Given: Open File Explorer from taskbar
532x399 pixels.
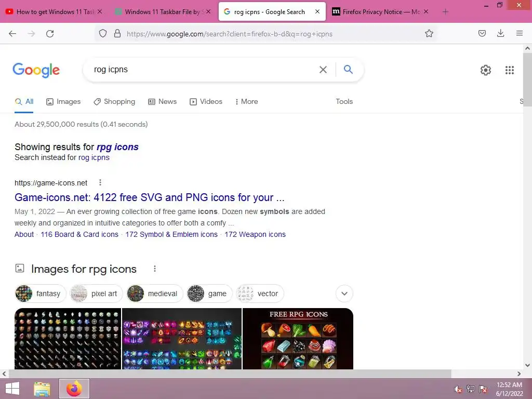Looking at the screenshot, I should (42, 389).
